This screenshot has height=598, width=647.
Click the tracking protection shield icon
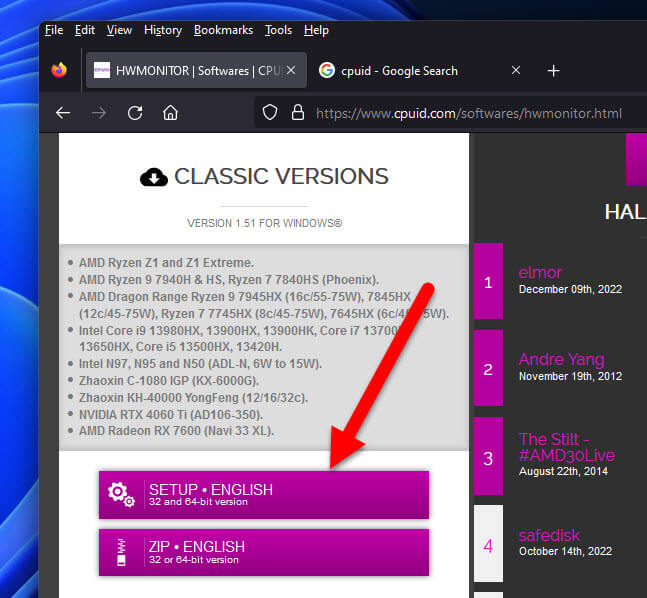coord(270,112)
